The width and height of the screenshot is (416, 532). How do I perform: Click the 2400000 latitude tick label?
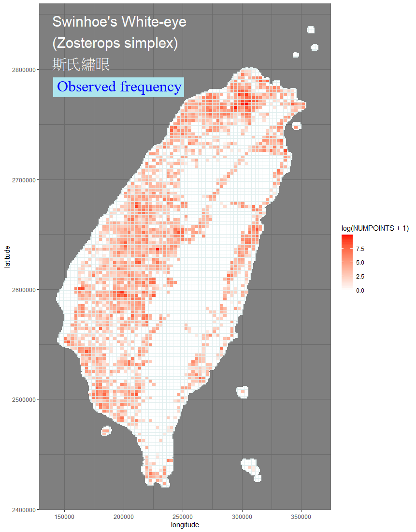point(24,510)
